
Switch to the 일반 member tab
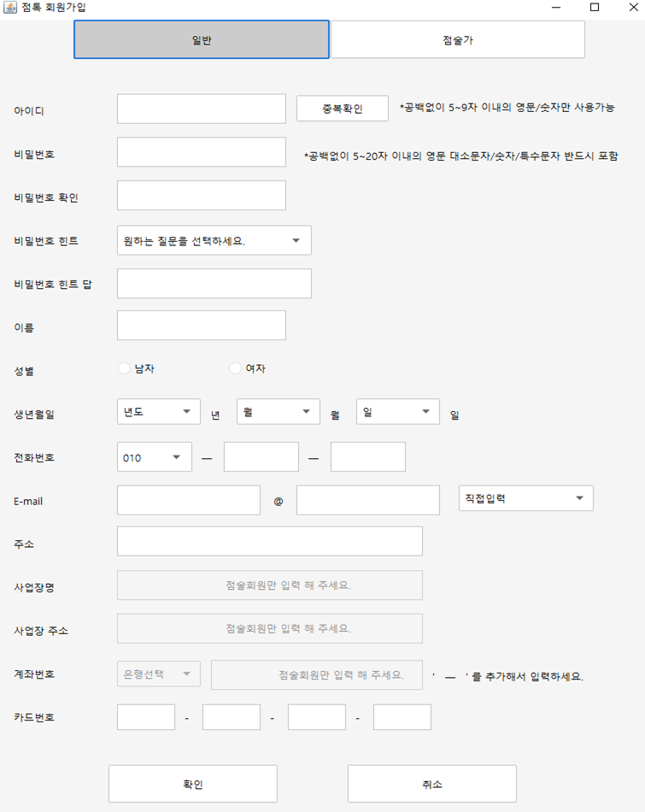(x=202, y=40)
